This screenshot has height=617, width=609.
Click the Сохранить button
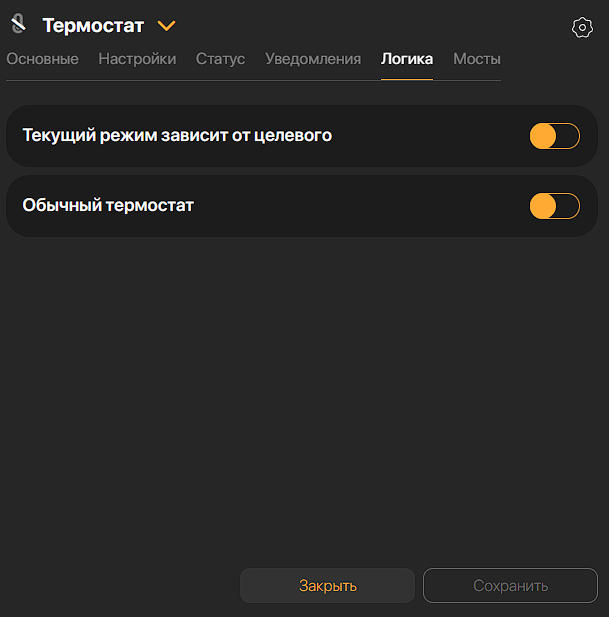pos(510,586)
